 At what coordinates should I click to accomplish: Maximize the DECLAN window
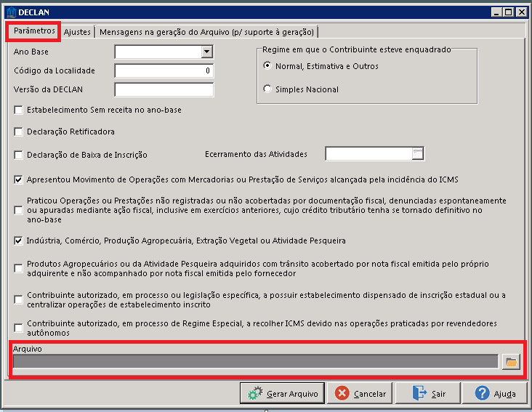(x=509, y=12)
